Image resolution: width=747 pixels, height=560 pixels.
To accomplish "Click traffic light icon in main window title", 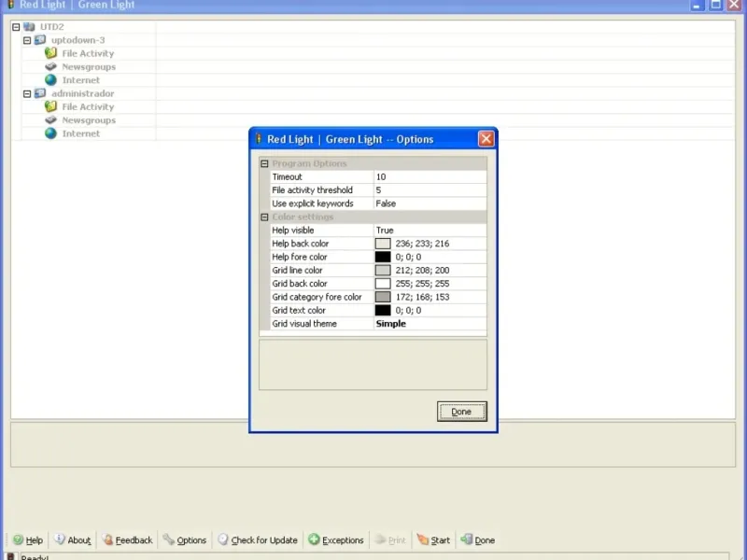I will pos(10,5).
